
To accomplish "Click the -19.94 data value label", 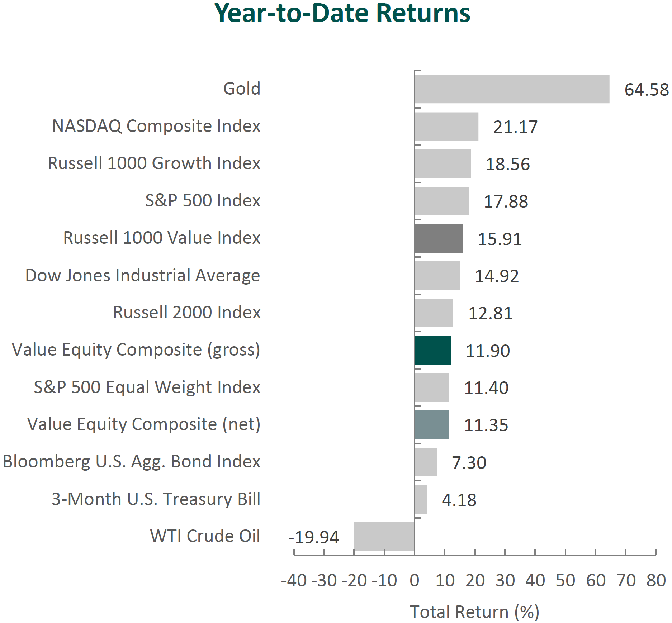I will click(x=314, y=537).
